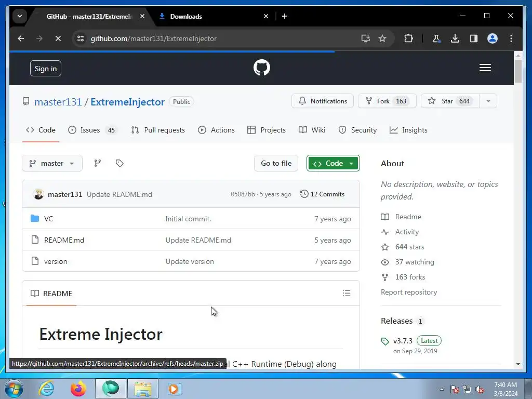532x399 pixels.
Task: Open the version file
Action: 56,262
